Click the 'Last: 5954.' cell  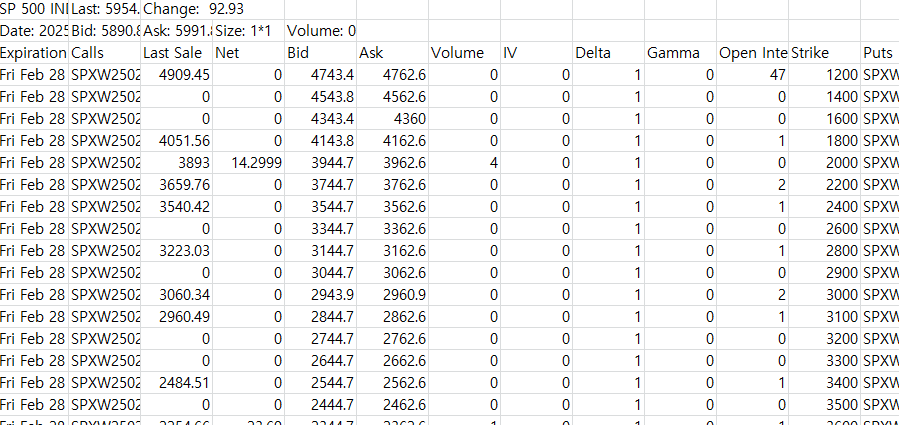[104, 9]
